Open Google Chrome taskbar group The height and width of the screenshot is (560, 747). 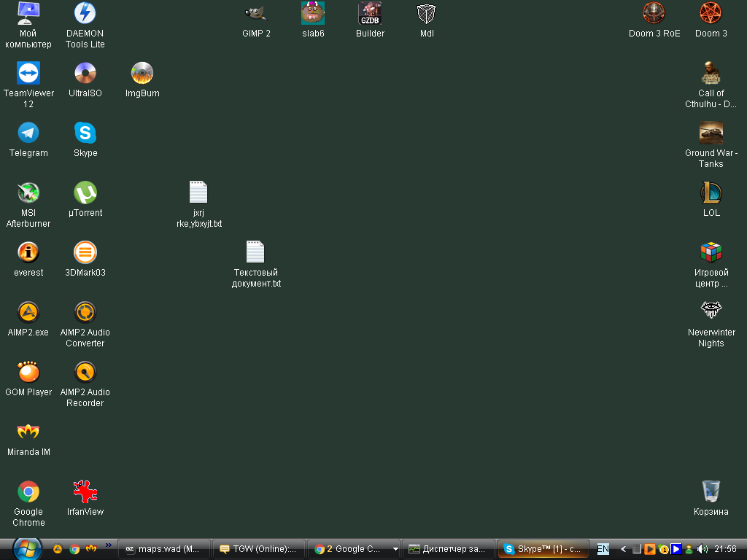(x=354, y=549)
